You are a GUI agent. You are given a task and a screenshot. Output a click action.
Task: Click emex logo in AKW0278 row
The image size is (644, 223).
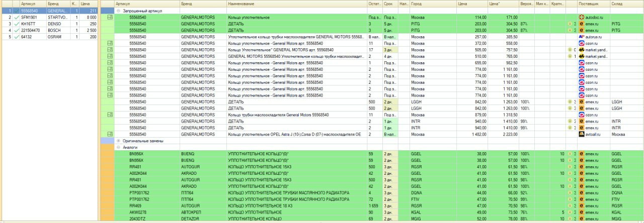[581, 212]
